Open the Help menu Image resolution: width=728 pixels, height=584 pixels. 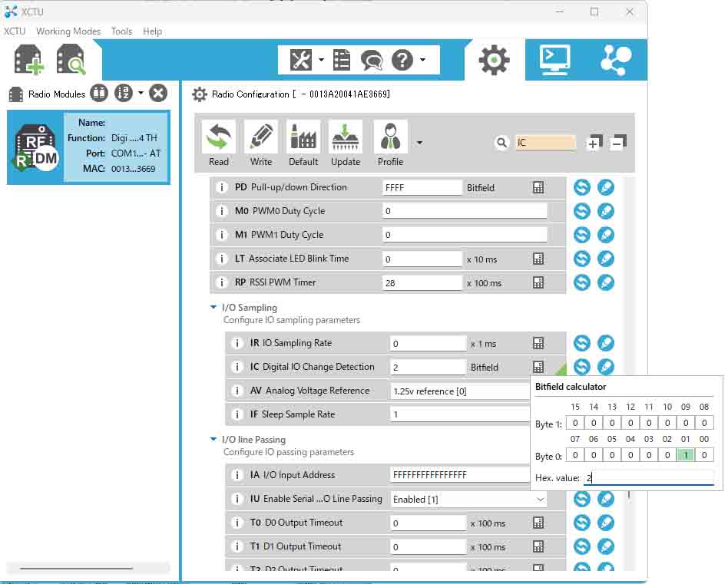point(152,31)
